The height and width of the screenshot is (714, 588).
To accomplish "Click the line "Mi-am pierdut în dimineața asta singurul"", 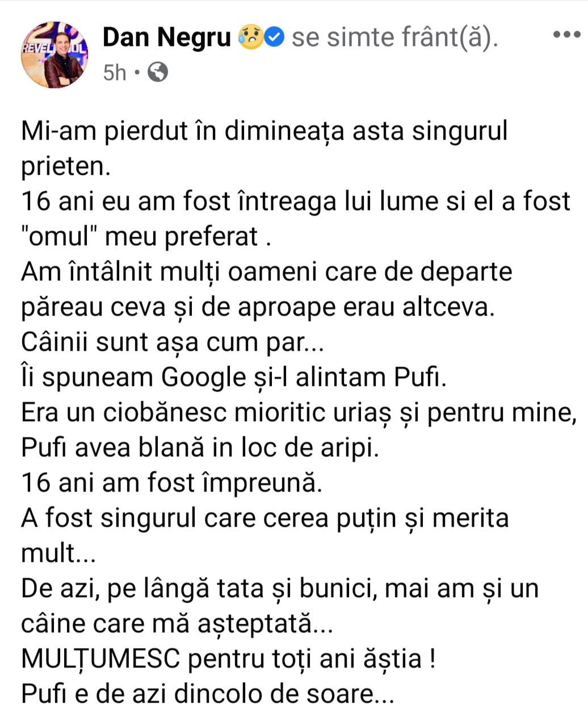I will pyautogui.click(x=264, y=132).
